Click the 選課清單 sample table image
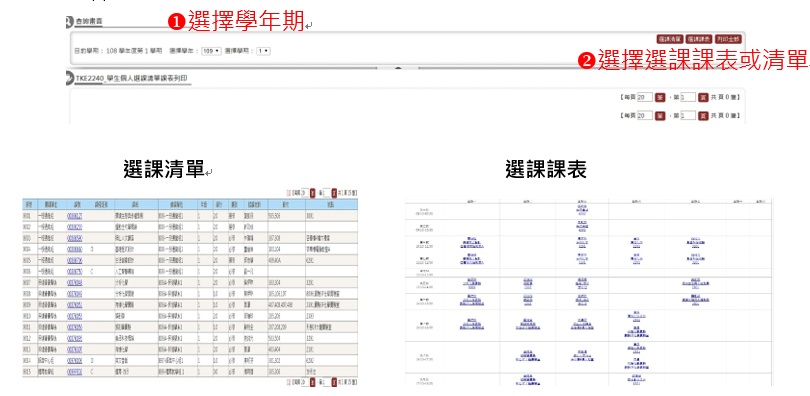 click(190, 287)
